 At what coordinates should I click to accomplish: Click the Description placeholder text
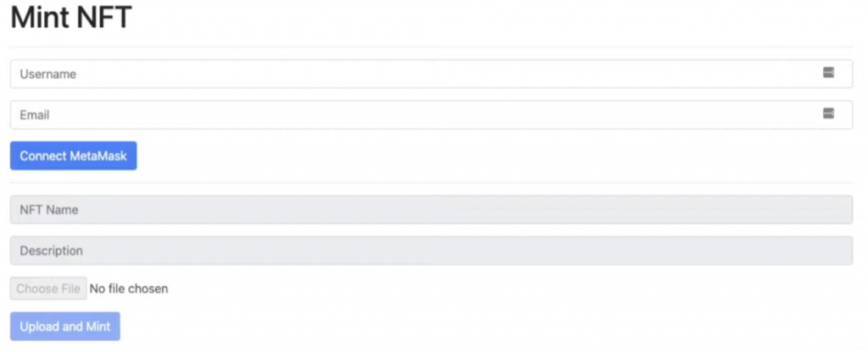[52, 250]
